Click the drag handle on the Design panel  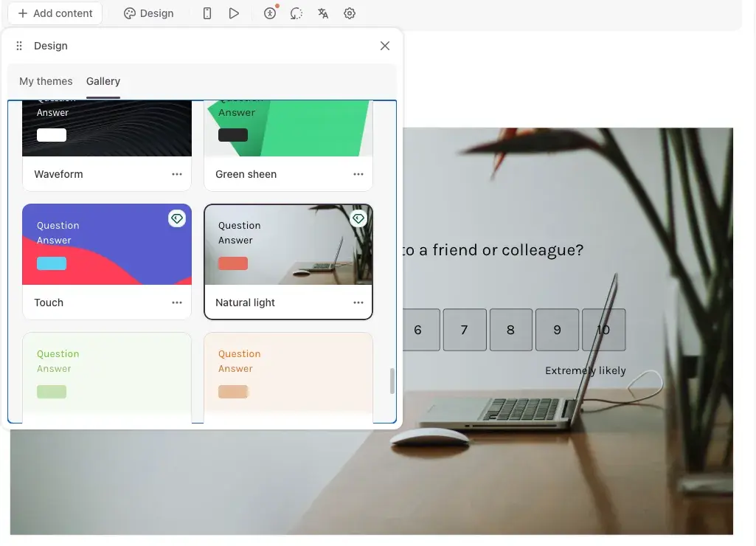point(19,45)
